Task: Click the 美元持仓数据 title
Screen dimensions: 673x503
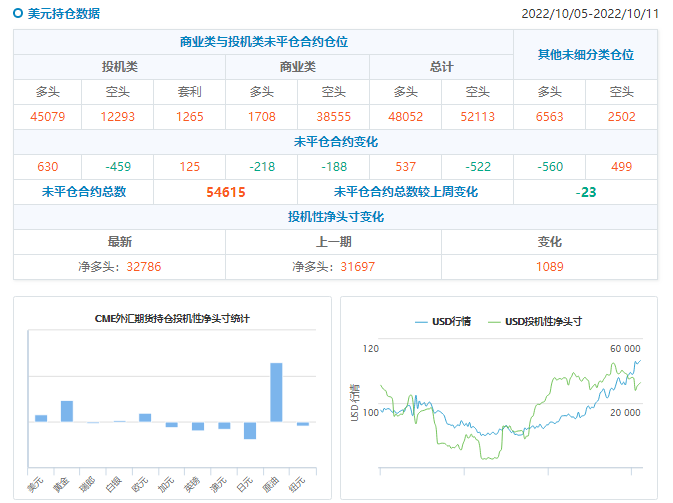Action: click(63, 14)
